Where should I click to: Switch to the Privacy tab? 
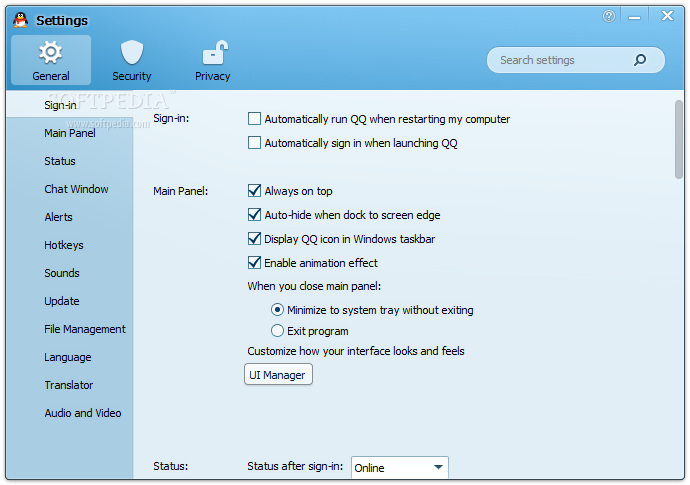coord(213,60)
